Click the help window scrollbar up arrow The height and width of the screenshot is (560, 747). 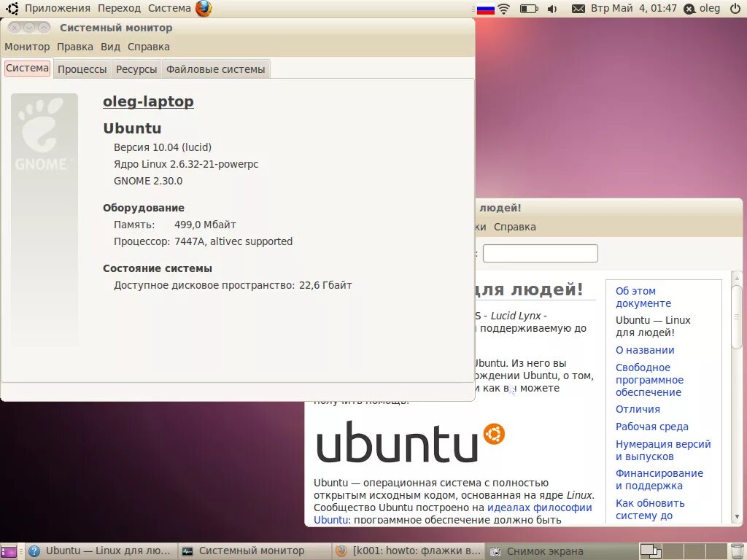coord(737,278)
